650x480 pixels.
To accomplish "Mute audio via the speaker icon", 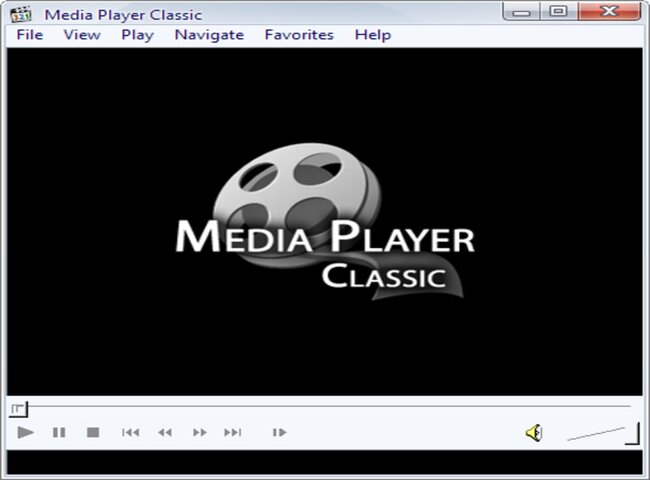I will pyautogui.click(x=534, y=433).
